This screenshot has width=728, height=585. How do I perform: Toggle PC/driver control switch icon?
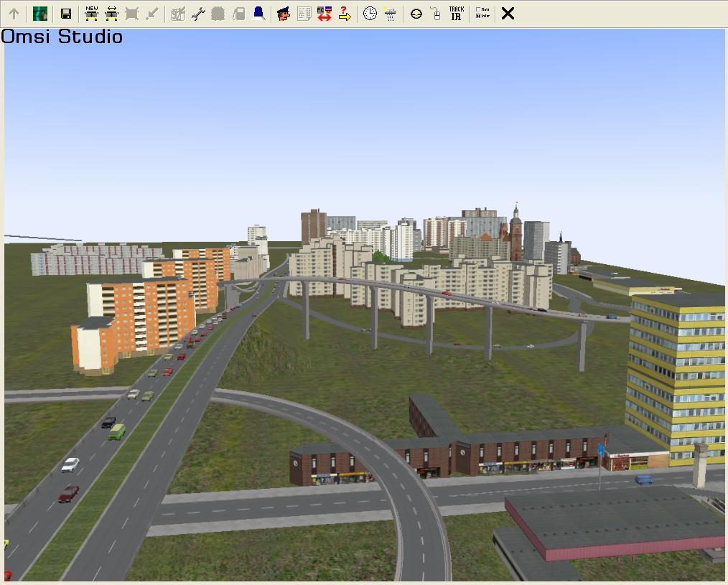point(324,14)
